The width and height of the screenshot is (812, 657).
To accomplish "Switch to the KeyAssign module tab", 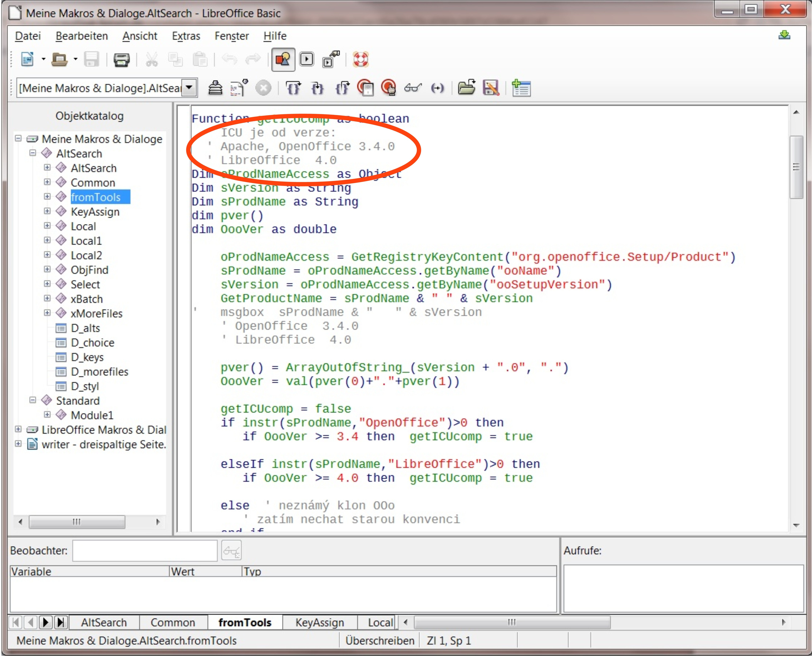I will click(x=320, y=623).
